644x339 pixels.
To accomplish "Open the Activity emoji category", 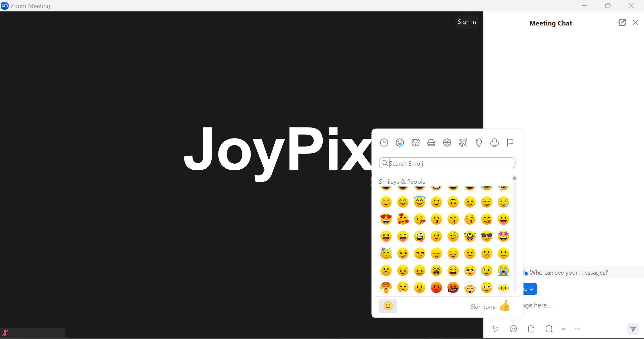I will pyautogui.click(x=447, y=143).
